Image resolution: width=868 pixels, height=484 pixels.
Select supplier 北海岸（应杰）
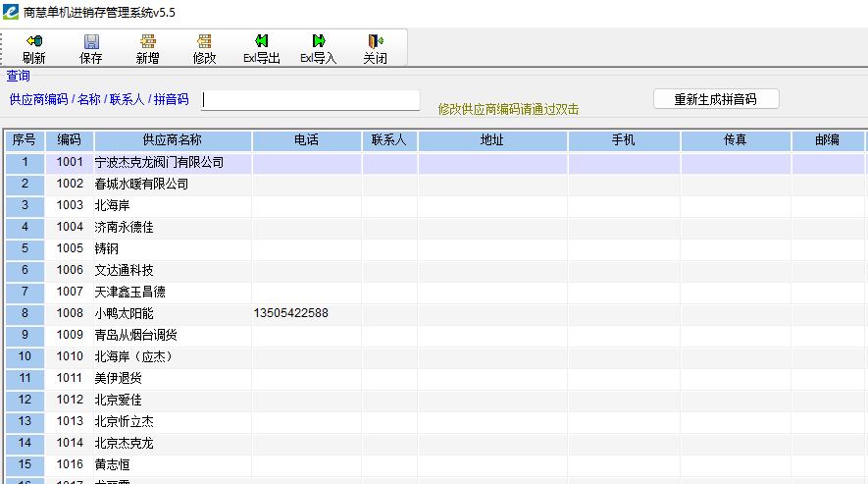click(134, 357)
